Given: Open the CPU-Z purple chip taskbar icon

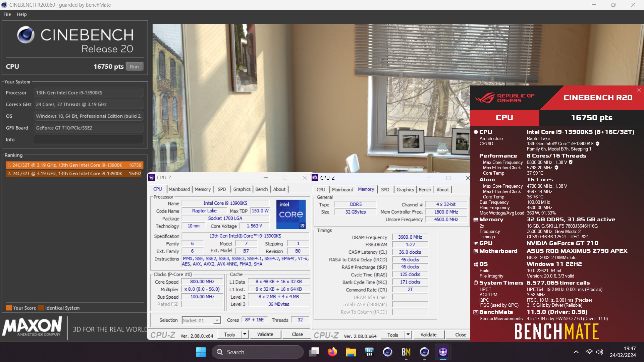Looking at the screenshot, I should (443, 352).
